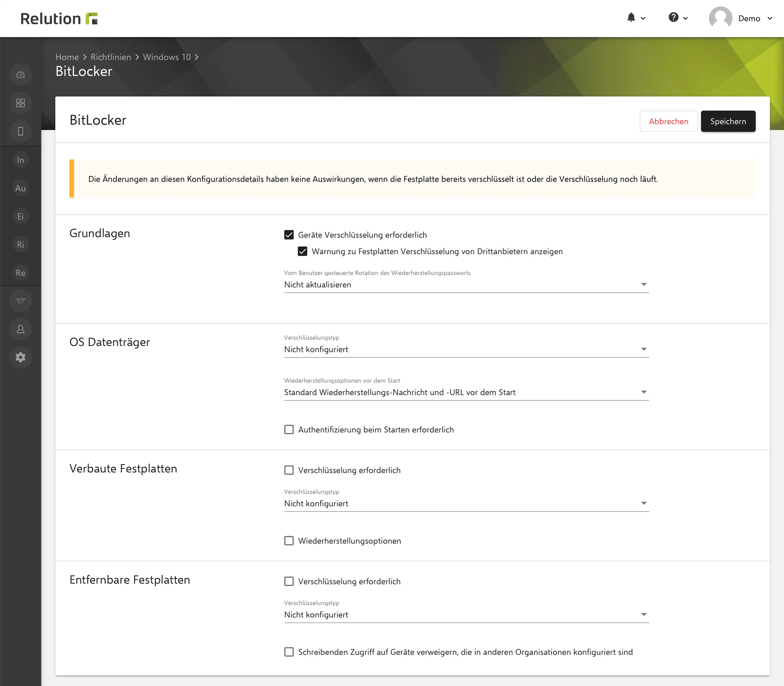
Task: Check 'Verschlüsselung erforderlich' under Verbaute Festplatten
Action: (289, 470)
